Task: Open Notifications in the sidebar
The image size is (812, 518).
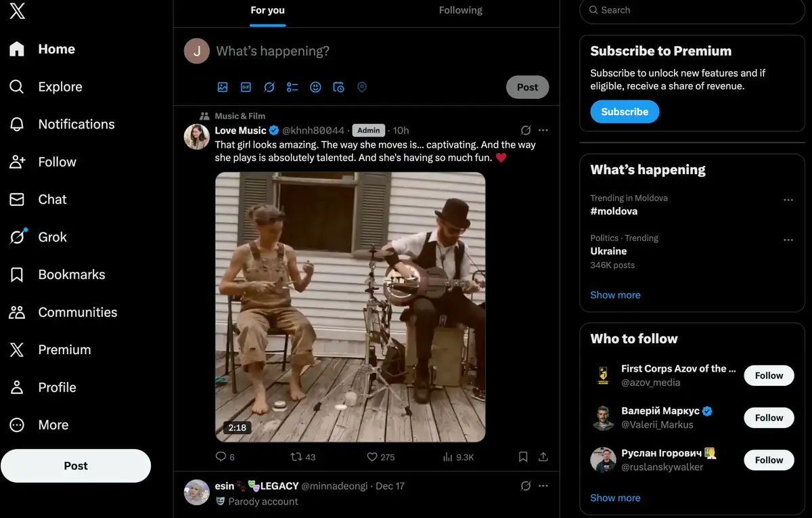Action: point(76,124)
